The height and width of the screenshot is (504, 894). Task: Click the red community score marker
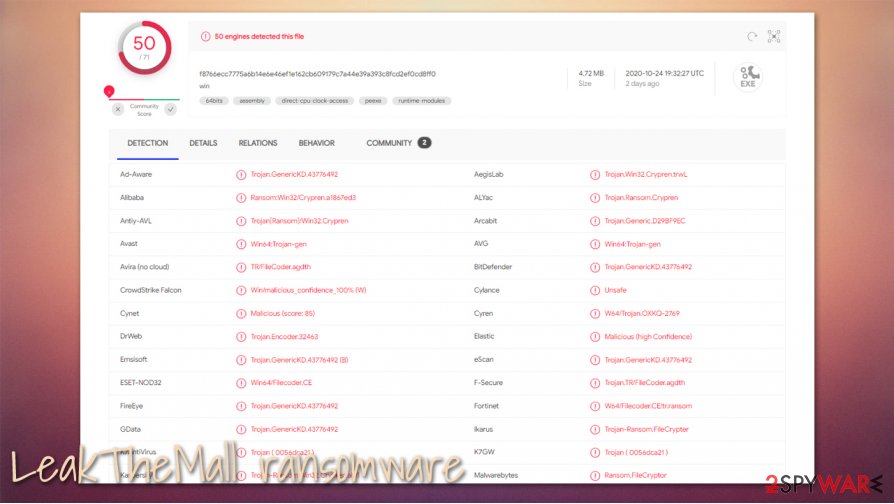(109, 91)
